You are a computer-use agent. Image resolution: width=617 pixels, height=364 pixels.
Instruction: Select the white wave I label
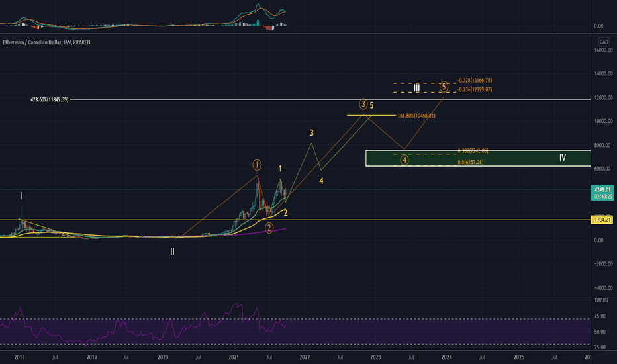[21, 196]
